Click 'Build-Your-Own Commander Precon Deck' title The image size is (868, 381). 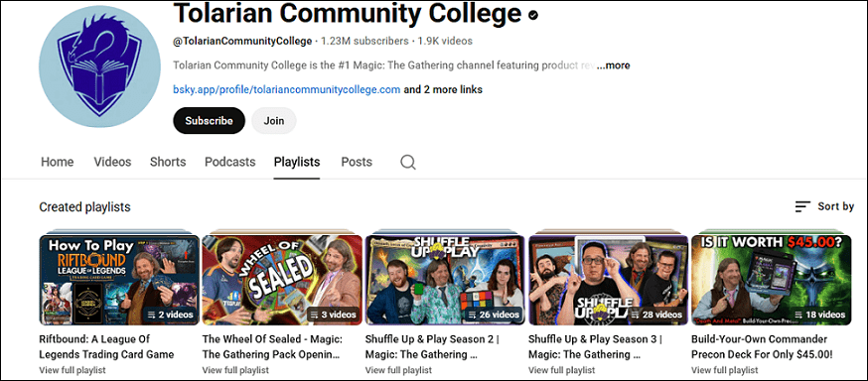click(x=763, y=346)
